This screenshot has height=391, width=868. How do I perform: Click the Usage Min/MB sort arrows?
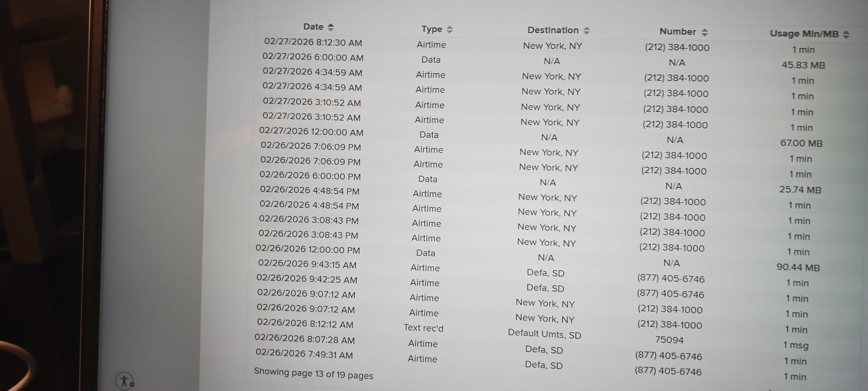[846, 34]
